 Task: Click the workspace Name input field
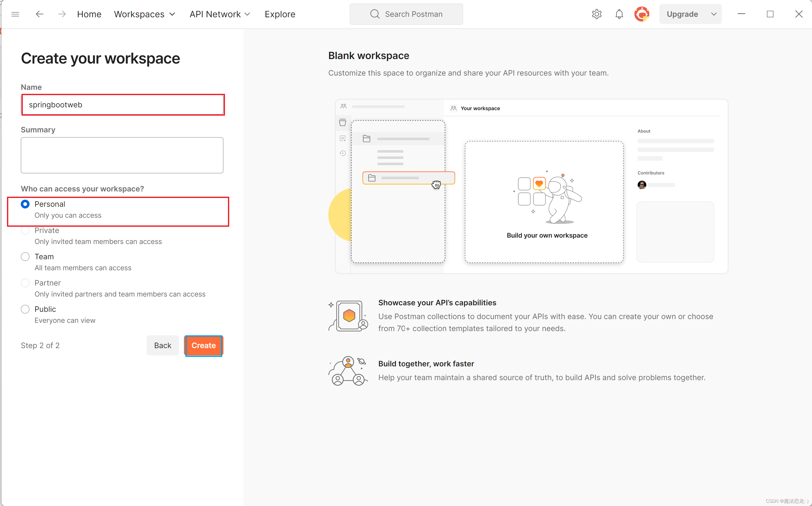click(122, 105)
